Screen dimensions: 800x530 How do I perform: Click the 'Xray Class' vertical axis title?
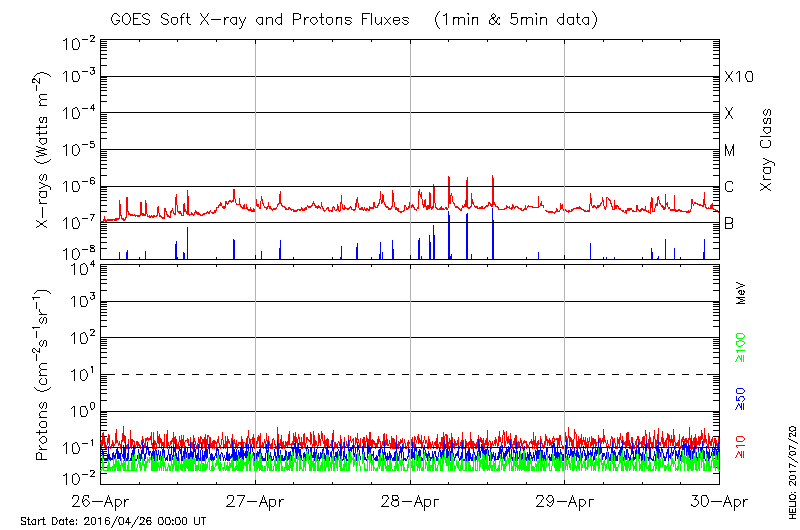tap(767, 150)
